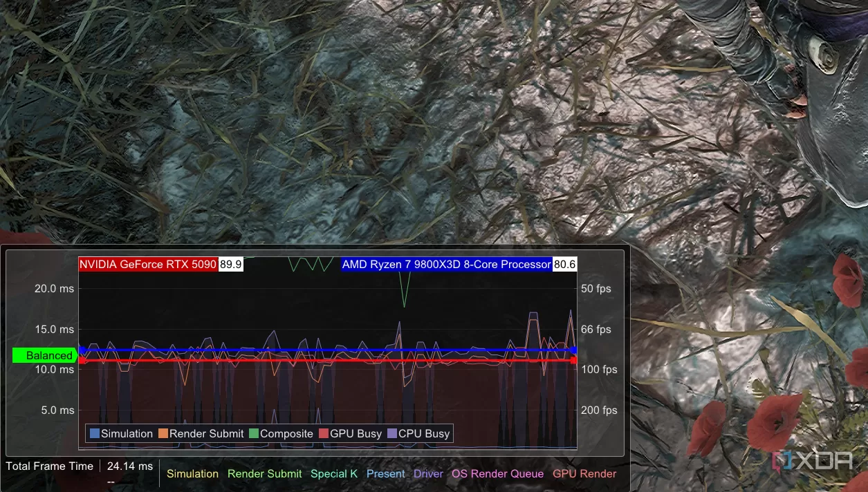The image size is (868, 492).
Task: Click the green Balanced indicator tag
Action: [x=43, y=355]
